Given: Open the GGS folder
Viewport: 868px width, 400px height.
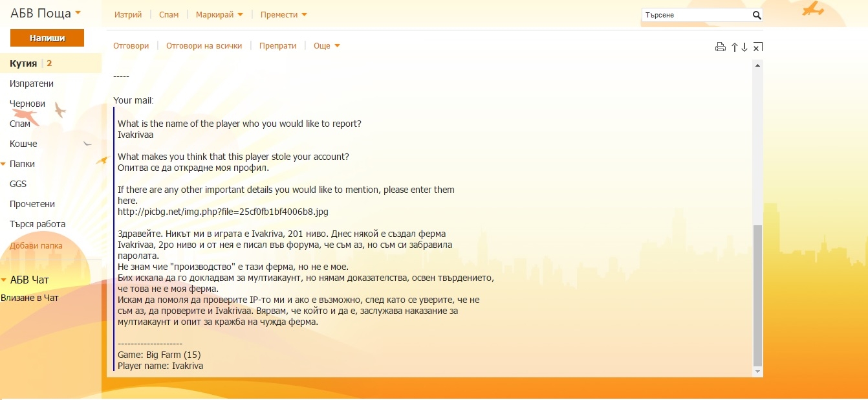Looking at the screenshot, I should coord(18,184).
